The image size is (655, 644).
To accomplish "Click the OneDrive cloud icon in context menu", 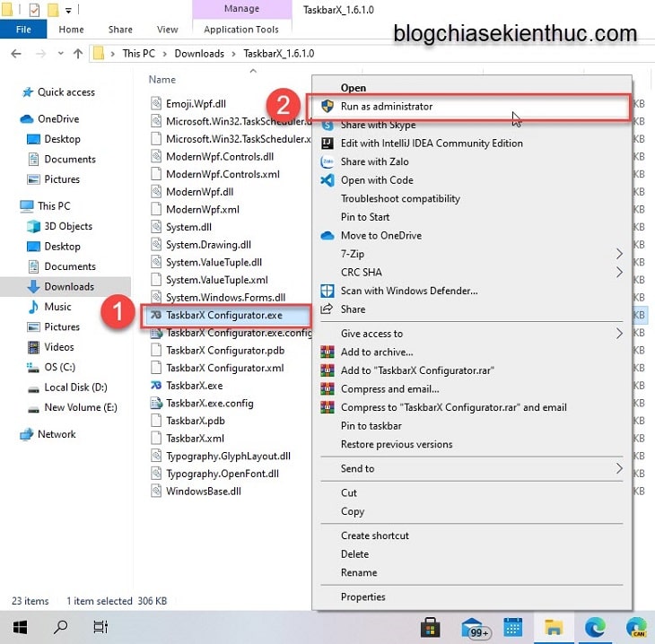I will [x=327, y=236].
